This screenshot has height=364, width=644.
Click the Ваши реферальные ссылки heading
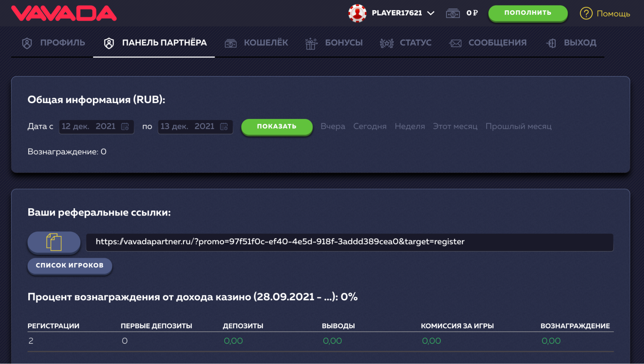(x=99, y=212)
